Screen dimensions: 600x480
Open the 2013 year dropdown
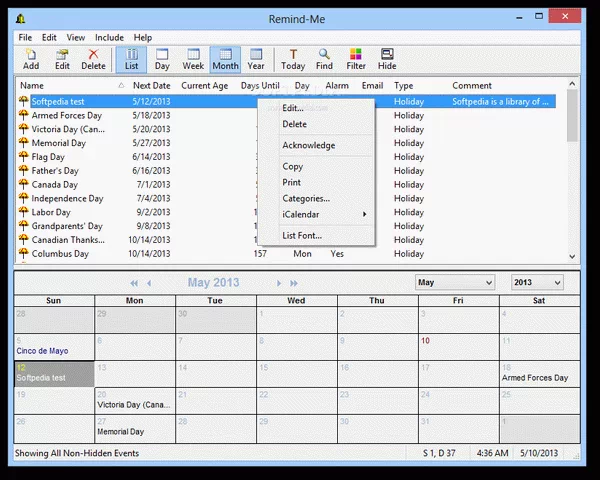537,283
